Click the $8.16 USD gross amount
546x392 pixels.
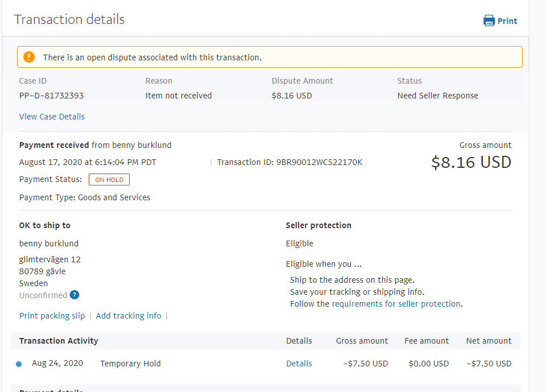pyautogui.click(x=471, y=163)
